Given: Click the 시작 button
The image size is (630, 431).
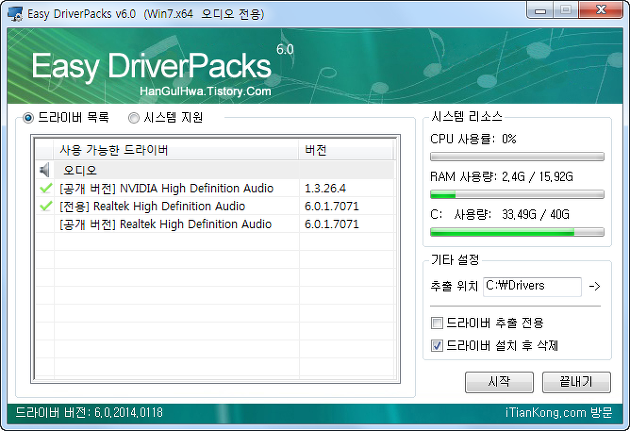Looking at the screenshot, I should pyautogui.click(x=499, y=382).
